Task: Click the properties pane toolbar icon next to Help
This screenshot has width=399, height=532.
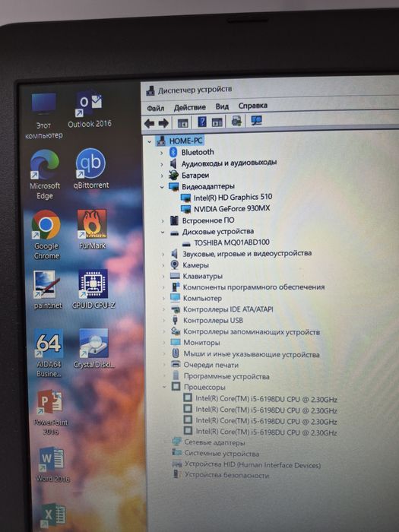Action: pyautogui.click(x=217, y=122)
